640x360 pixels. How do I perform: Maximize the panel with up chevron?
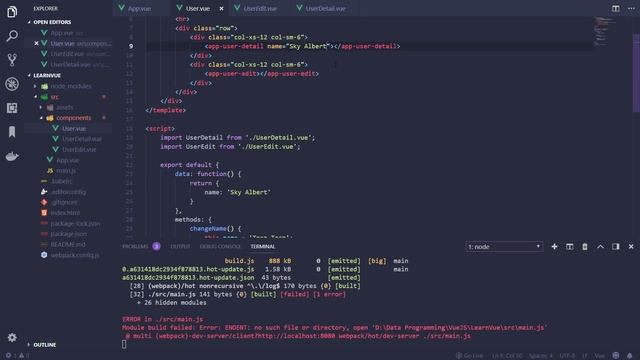click(600, 247)
